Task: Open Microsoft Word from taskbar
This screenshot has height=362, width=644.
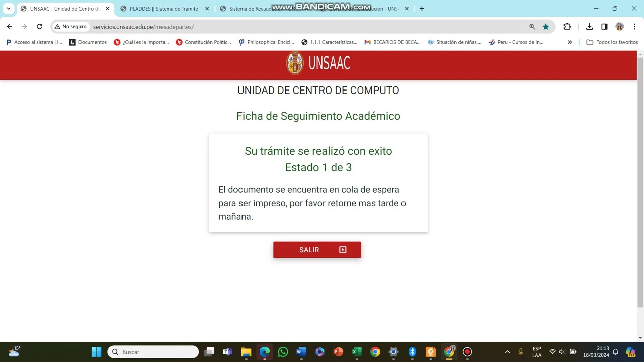Action: click(301, 352)
